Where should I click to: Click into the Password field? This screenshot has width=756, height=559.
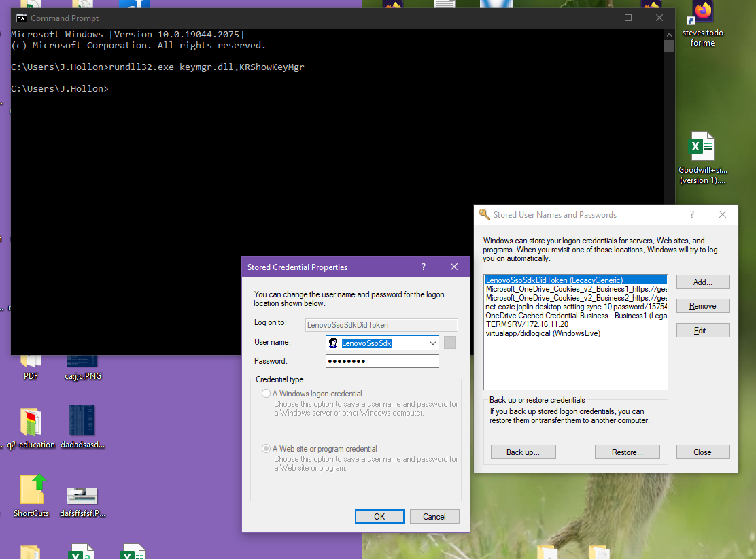pos(382,361)
